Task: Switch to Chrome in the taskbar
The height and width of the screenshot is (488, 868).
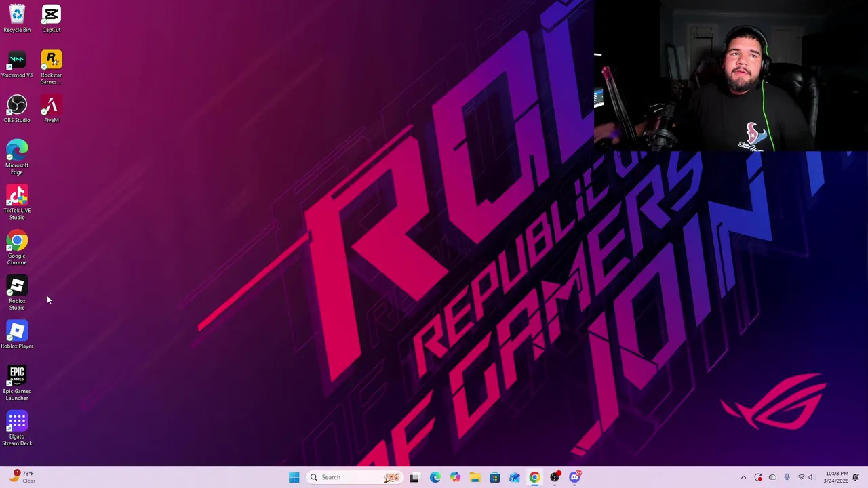Action: coord(534,477)
